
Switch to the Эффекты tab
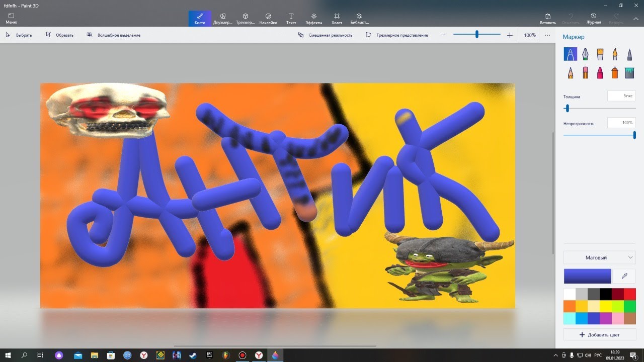314,19
